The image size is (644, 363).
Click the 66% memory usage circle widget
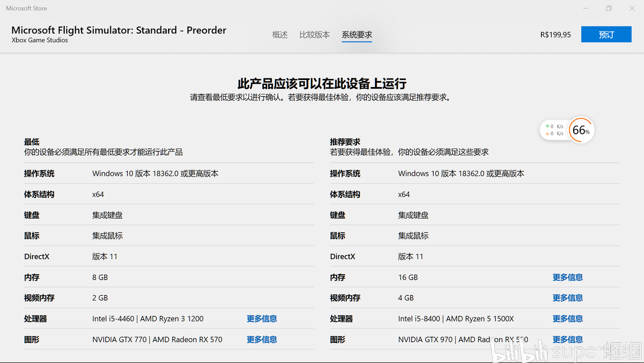coord(581,130)
